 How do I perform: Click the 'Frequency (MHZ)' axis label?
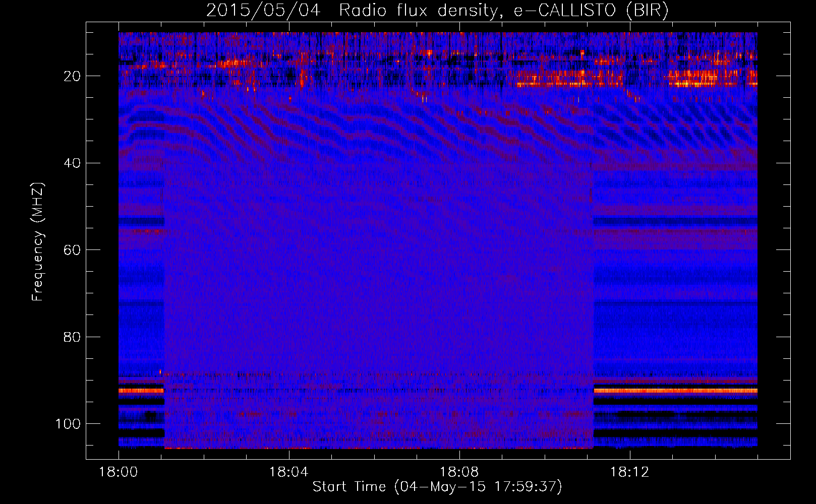point(38,242)
